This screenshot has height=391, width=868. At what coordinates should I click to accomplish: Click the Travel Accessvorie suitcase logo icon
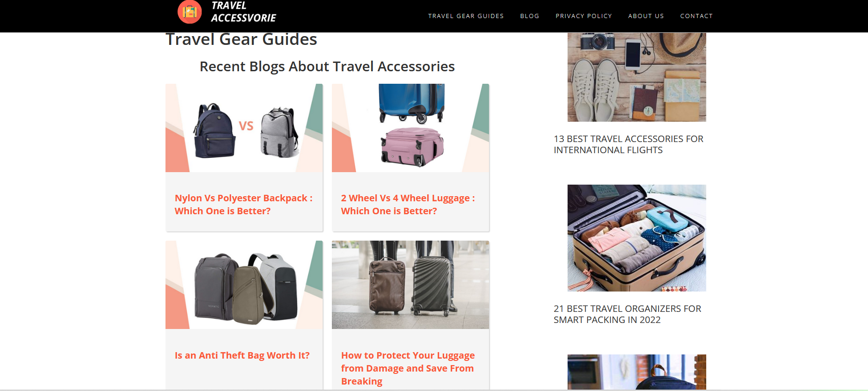189,12
